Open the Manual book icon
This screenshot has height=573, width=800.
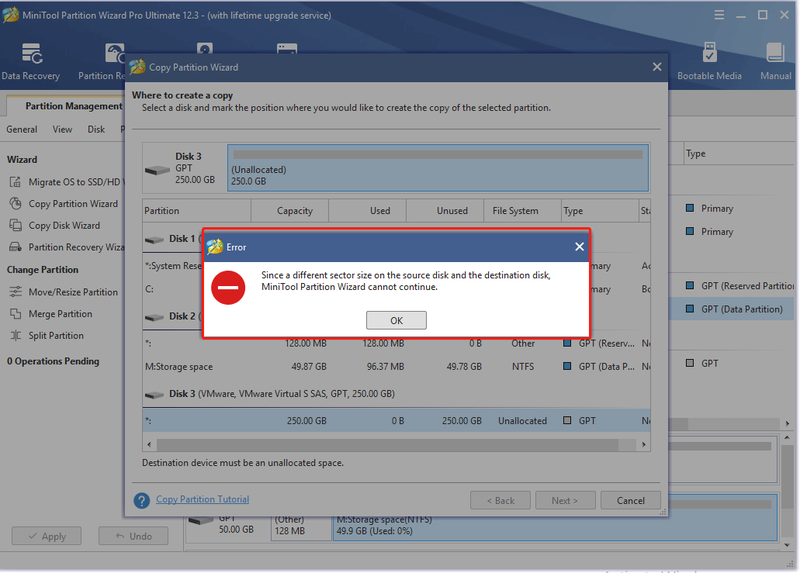pos(776,53)
